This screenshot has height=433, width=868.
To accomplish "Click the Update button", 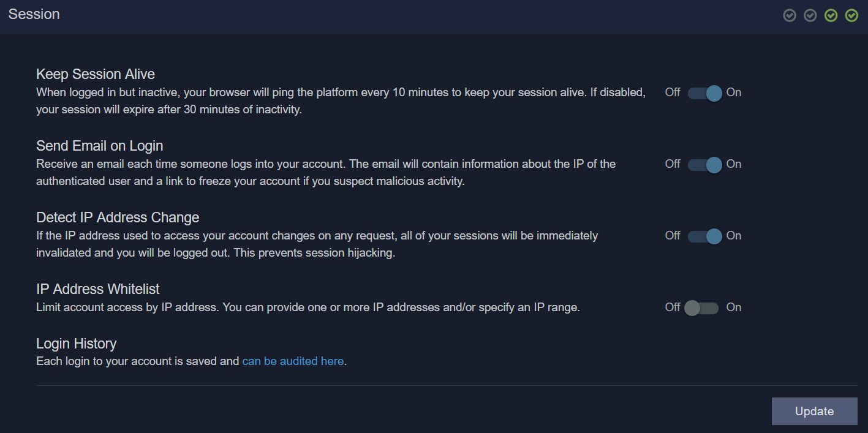I will 814,411.
